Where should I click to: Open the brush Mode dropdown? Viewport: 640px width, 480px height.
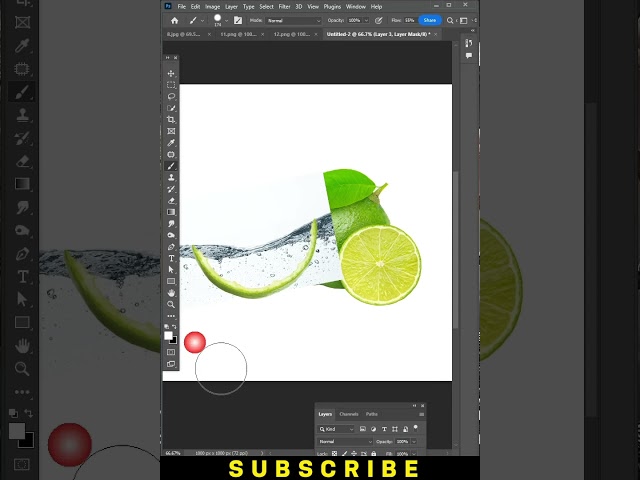click(x=293, y=20)
